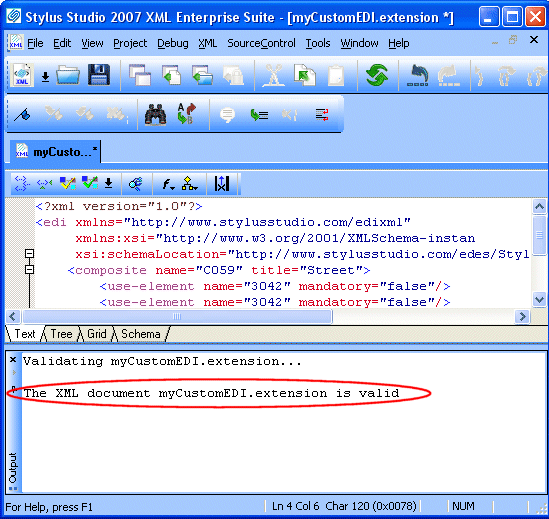Image resolution: width=549 pixels, height=519 pixels.
Task: Switch to the Grid view tab
Action: pyautogui.click(x=97, y=334)
